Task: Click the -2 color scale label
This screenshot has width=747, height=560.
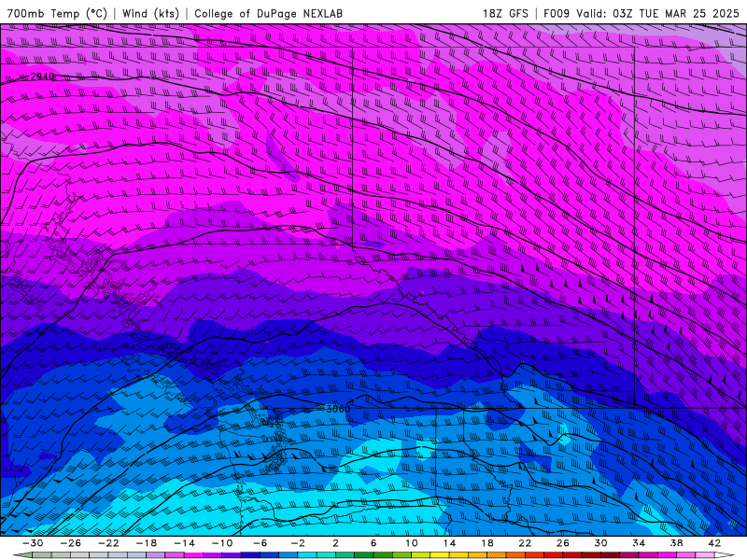Action: [x=298, y=543]
